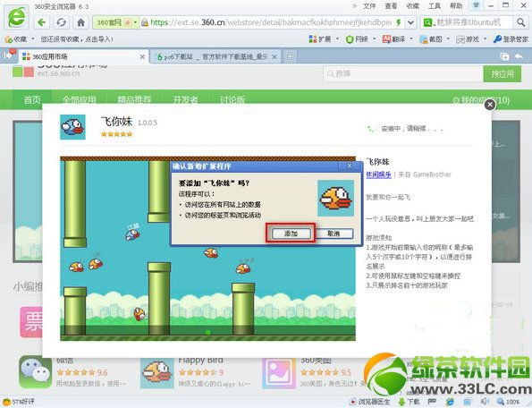The height and width of the screenshot is (408, 532).
Task: Expand the 收藏 favorites dropdown arrow
Action: point(33,39)
